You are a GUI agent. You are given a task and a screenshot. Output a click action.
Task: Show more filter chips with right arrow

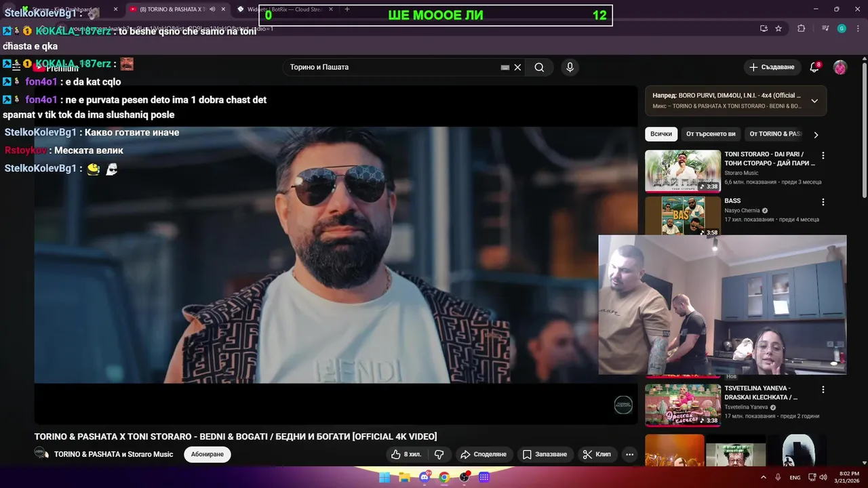(816, 134)
